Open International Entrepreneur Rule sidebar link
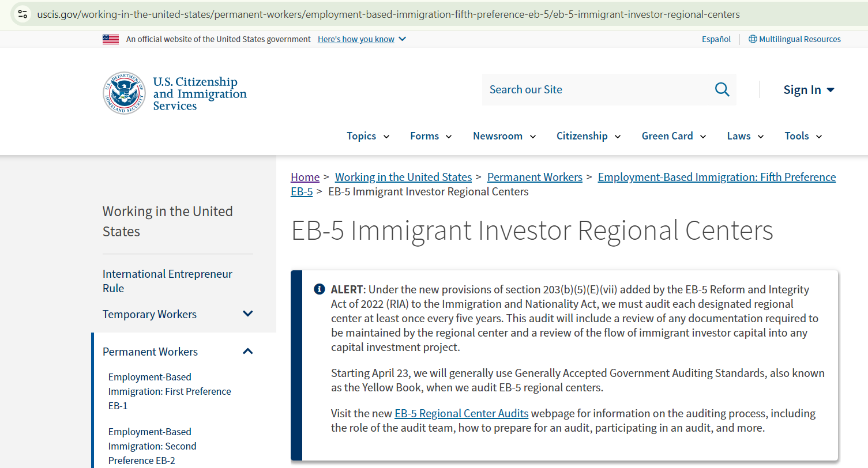The width and height of the screenshot is (868, 468). 167,281
